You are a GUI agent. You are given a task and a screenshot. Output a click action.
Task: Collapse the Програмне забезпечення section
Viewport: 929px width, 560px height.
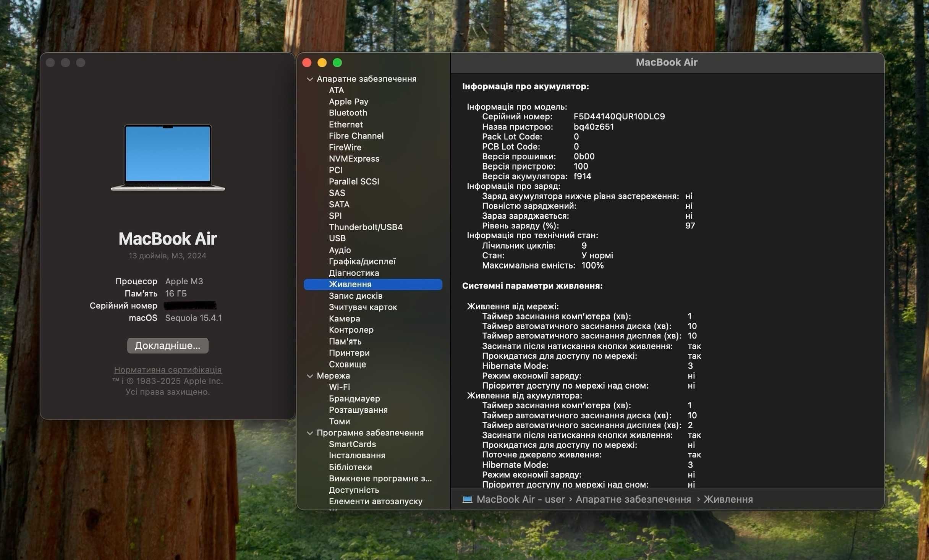click(x=310, y=433)
